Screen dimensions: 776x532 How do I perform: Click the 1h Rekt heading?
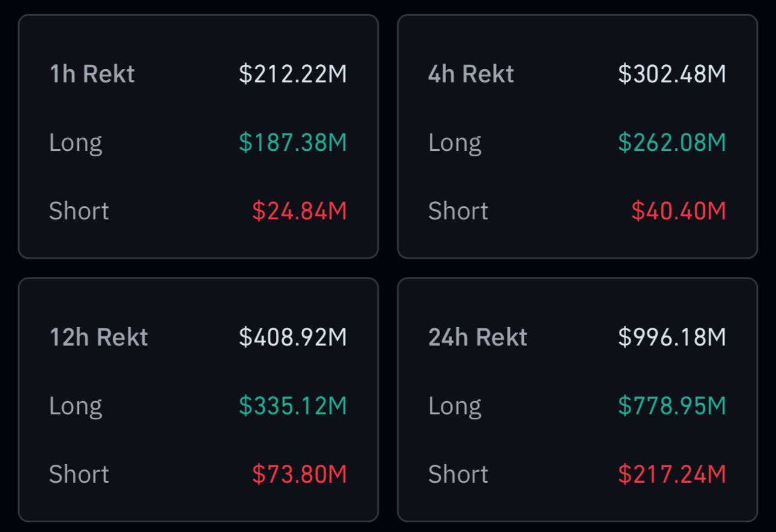click(92, 74)
